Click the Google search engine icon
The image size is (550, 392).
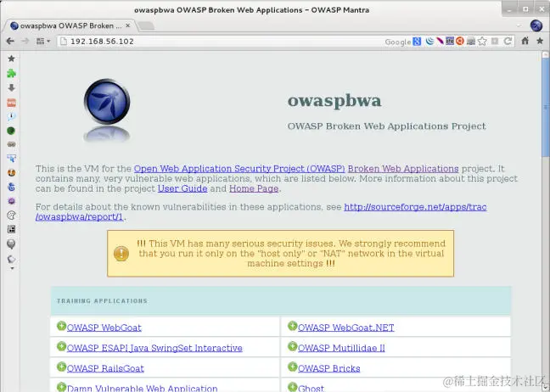pyautogui.click(x=417, y=42)
